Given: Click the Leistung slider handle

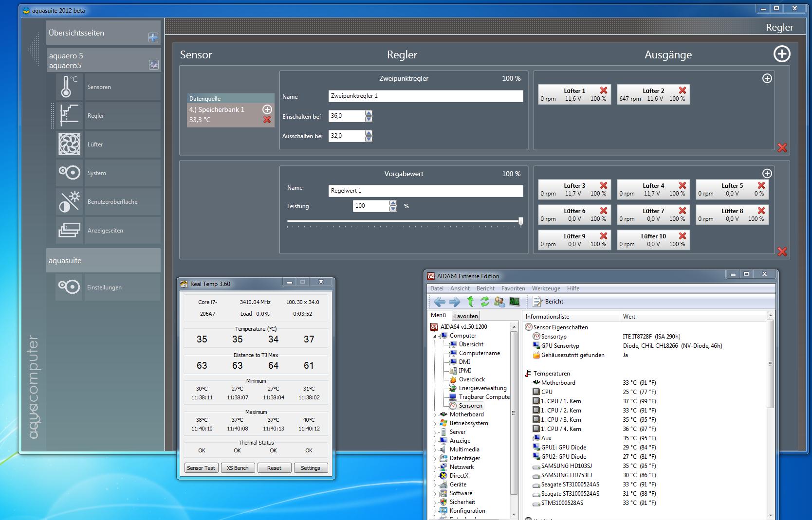Looking at the screenshot, I should click(520, 221).
